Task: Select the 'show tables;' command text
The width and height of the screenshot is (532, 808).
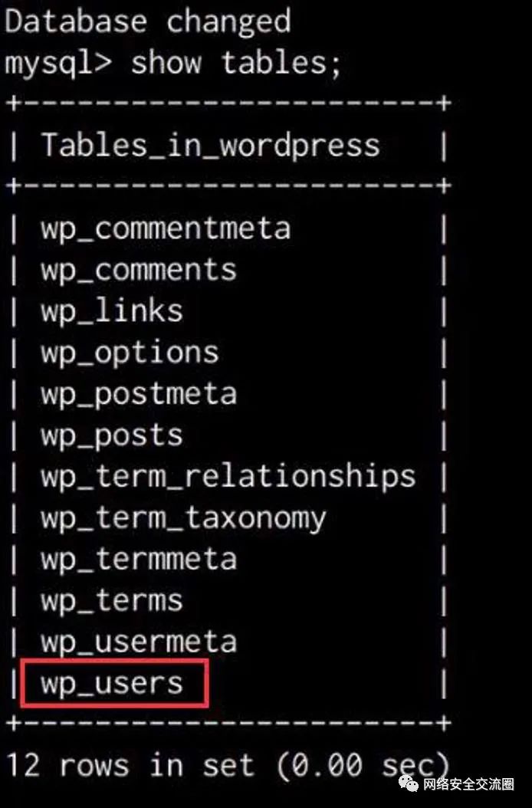Action: tap(236, 62)
